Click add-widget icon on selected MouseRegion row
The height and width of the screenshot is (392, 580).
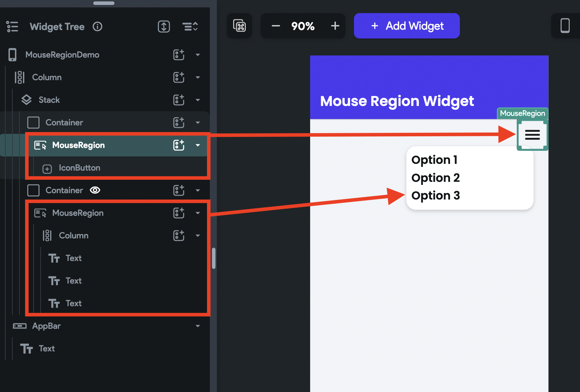click(x=179, y=145)
